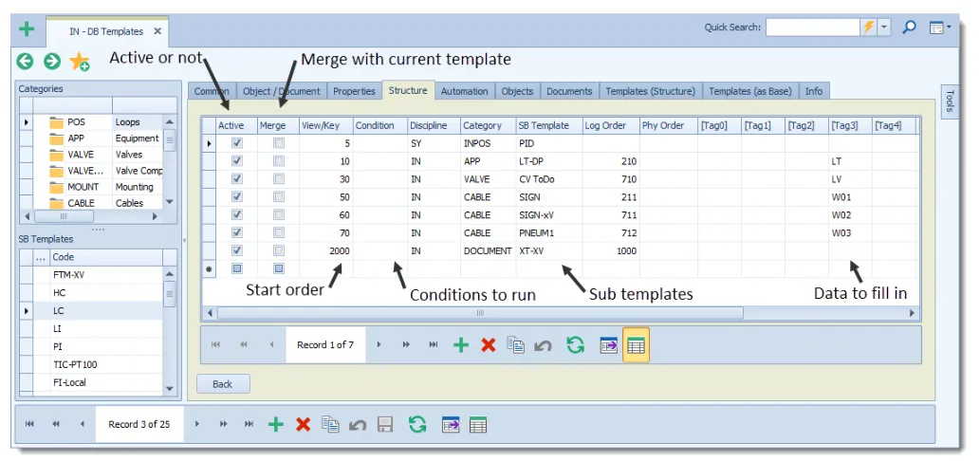
Task: Toggle Active checkbox in CV ToDo row
Action: (x=237, y=179)
